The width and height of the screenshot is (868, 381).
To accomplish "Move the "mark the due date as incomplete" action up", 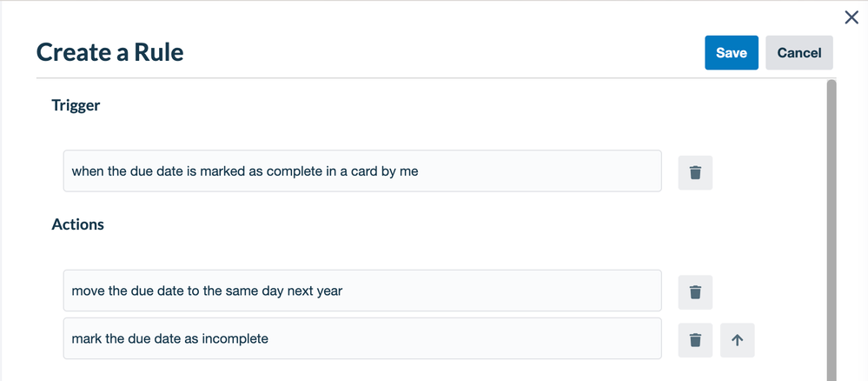I will pyautogui.click(x=737, y=340).
